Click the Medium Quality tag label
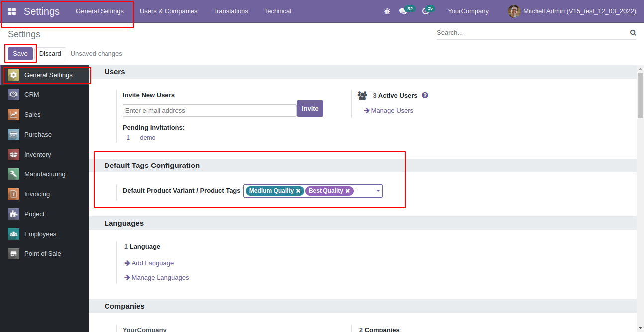This screenshot has height=332, width=644. tap(271, 191)
